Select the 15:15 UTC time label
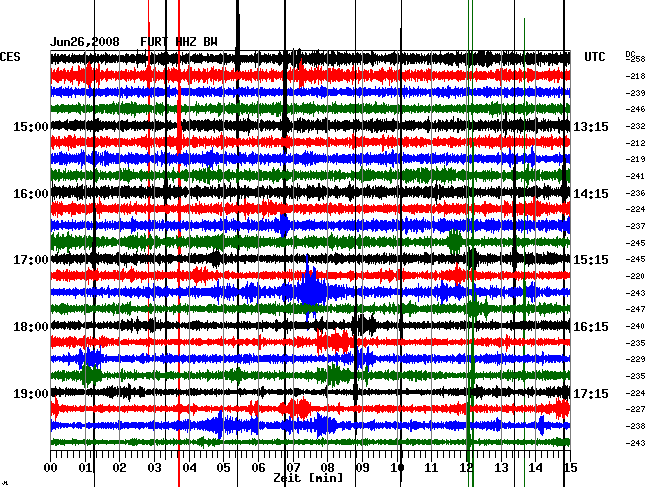 tap(591, 260)
